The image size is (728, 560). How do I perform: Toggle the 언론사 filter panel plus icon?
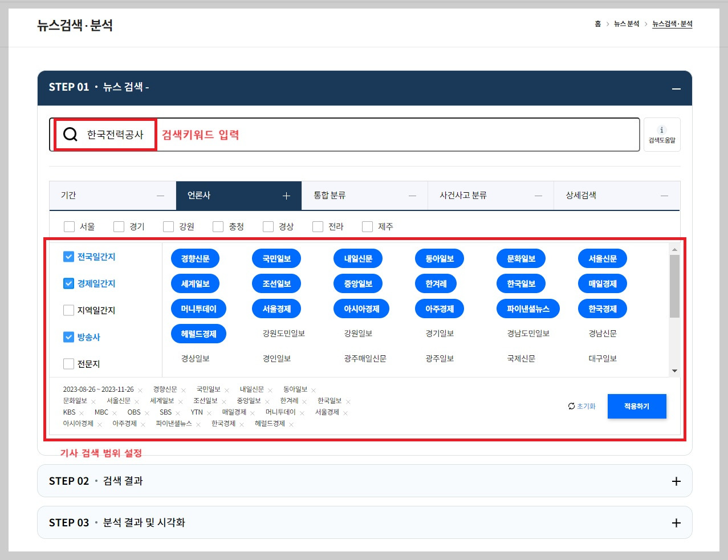286,196
